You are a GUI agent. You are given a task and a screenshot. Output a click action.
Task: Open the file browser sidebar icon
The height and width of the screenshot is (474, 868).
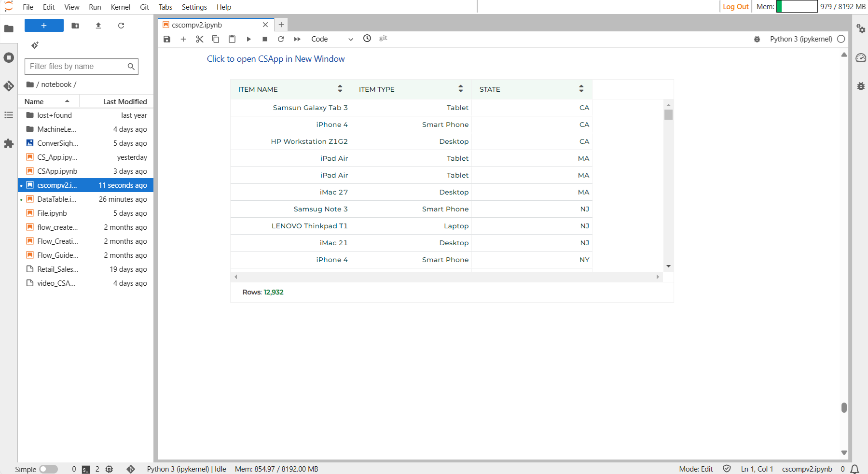point(9,29)
